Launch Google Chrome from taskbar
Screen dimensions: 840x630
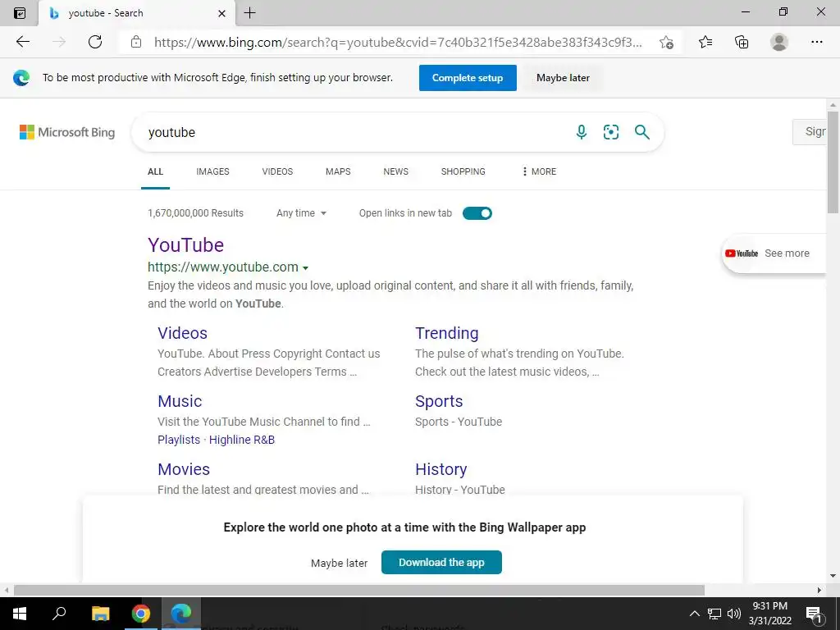click(141, 614)
